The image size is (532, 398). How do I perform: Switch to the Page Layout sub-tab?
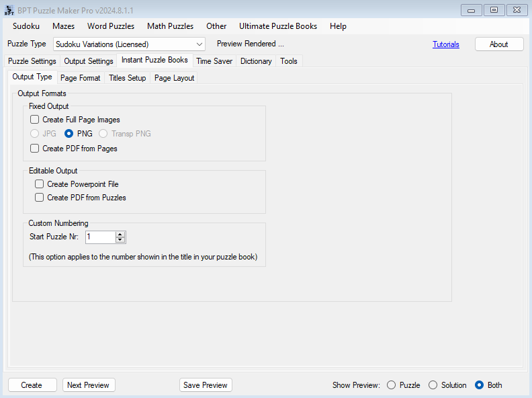coord(175,78)
